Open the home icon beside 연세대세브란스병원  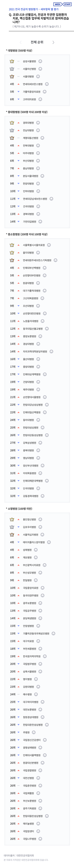pos(47,84)
